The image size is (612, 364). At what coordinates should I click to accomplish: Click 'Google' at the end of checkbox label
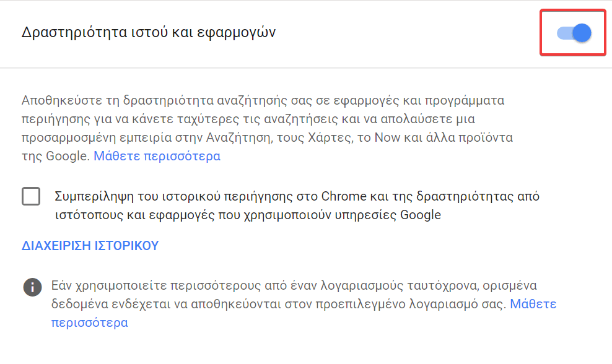(x=421, y=215)
